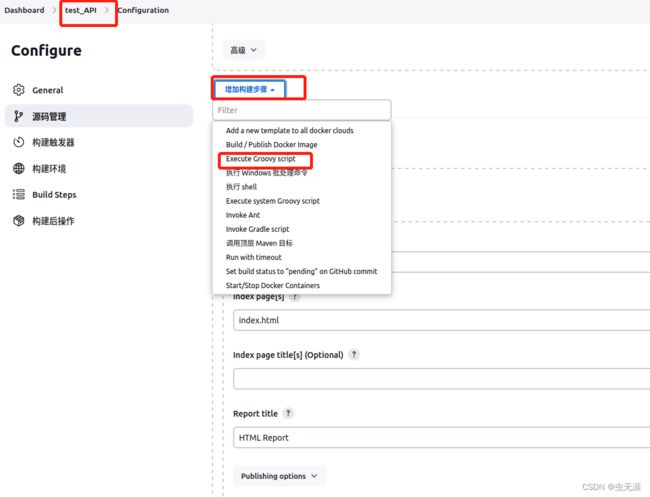
Task: Open help for Report title
Action: pyautogui.click(x=288, y=413)
